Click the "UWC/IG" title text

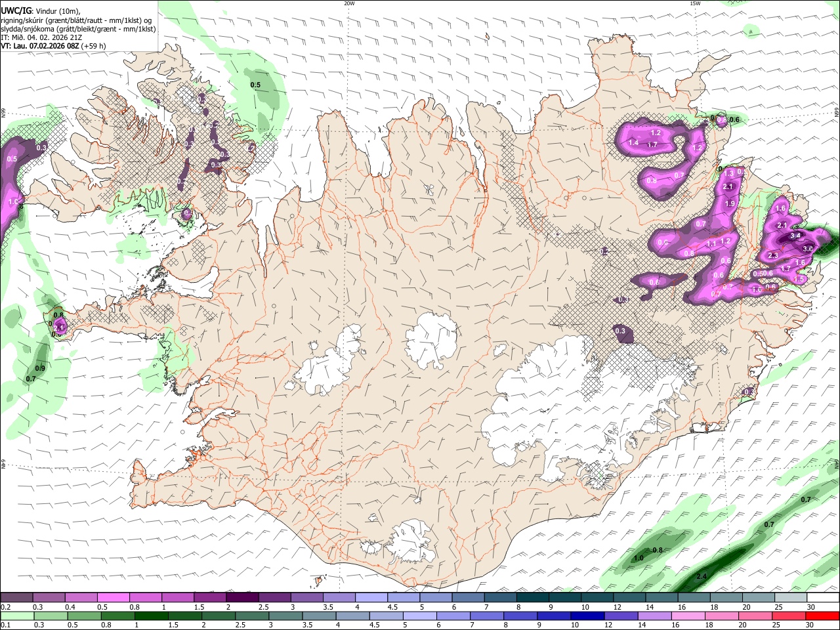coord(16,10)
